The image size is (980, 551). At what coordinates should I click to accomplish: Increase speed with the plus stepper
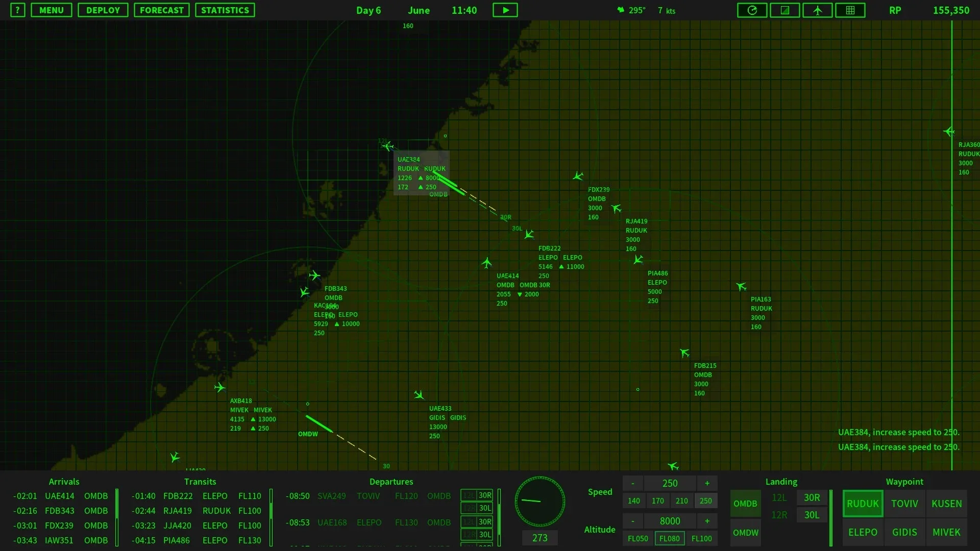(707, 483)
